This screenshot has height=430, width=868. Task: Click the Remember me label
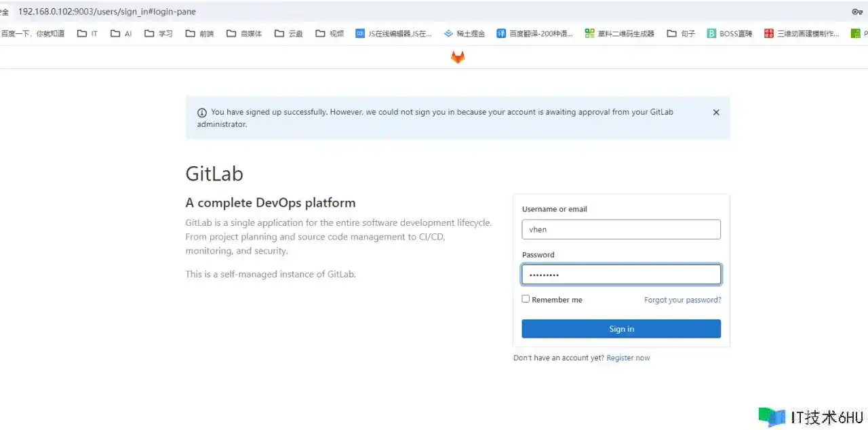click(x=557, y=300)
